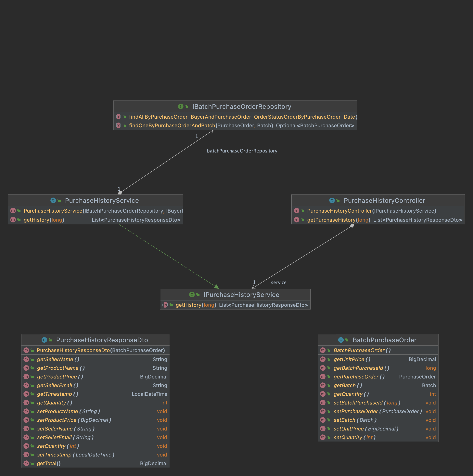Click the method icon next to getTotal()

(x=26, y=463)
